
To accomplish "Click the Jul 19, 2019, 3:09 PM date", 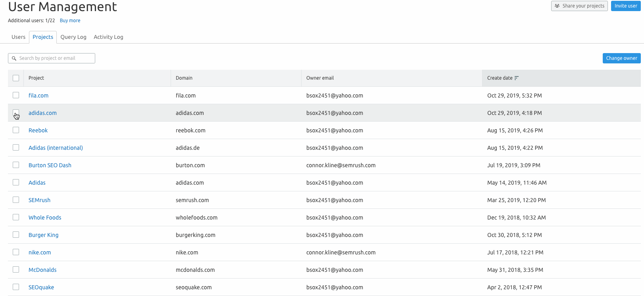I will point(514,165).
